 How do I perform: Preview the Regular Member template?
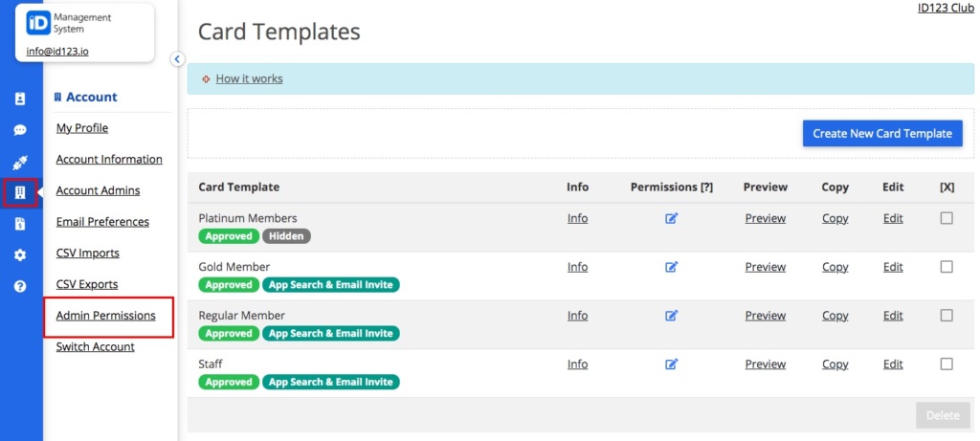click(765, 316)
